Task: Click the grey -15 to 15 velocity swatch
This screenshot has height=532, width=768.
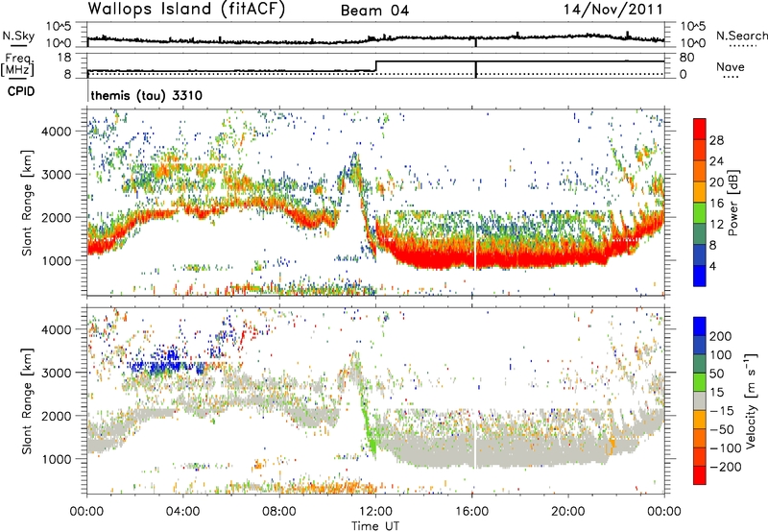Action: click(700, 401)
